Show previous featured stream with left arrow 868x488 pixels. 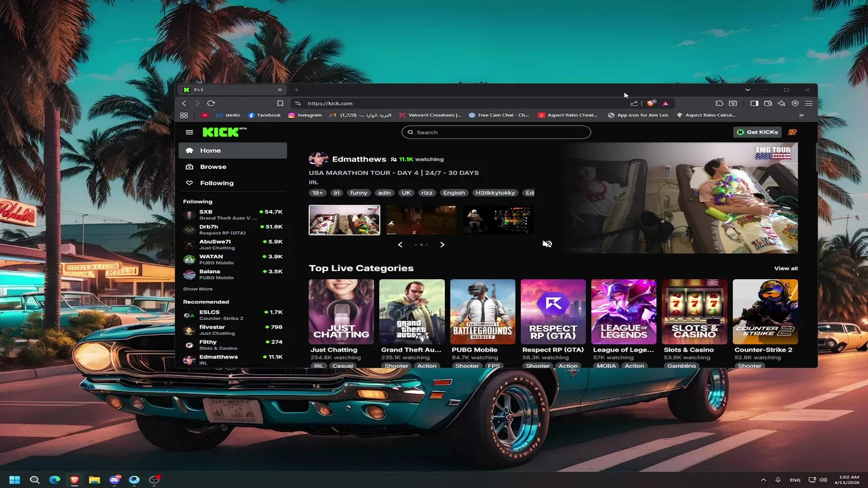pos(400,245)
